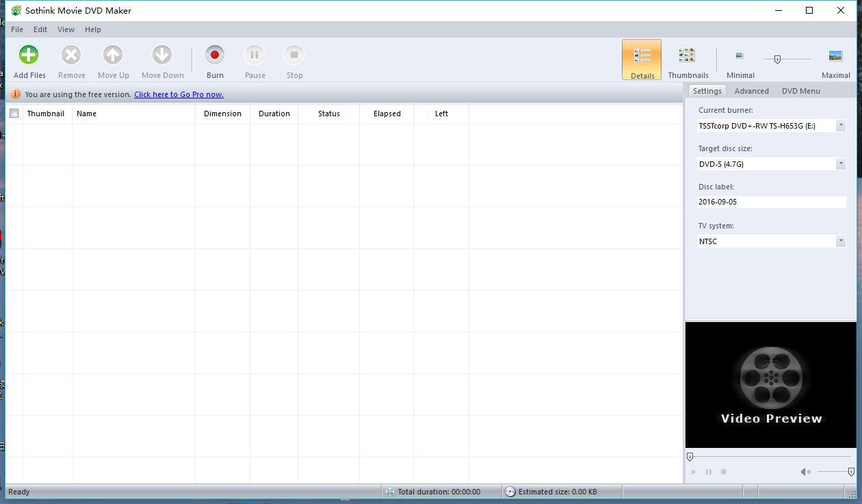
Task: Click the total duration film icon
Action: tap(389, 492)
